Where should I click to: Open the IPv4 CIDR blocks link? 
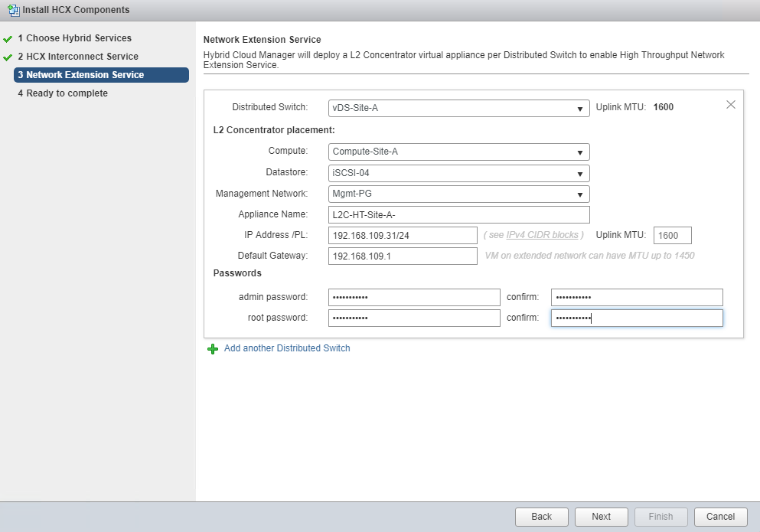(543, 235)
